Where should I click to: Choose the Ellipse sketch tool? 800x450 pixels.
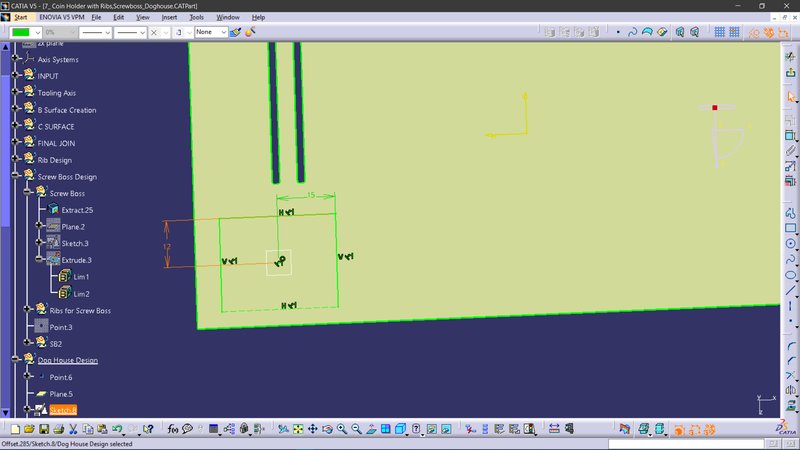[x=790, y=275]
